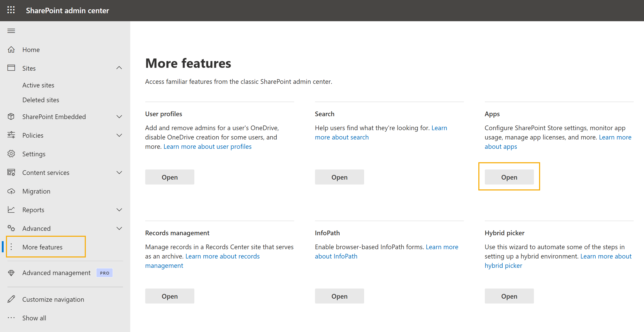Screen dimensions: 644x332
Task: Select the Reports chart icon
Action: point(11,210)
